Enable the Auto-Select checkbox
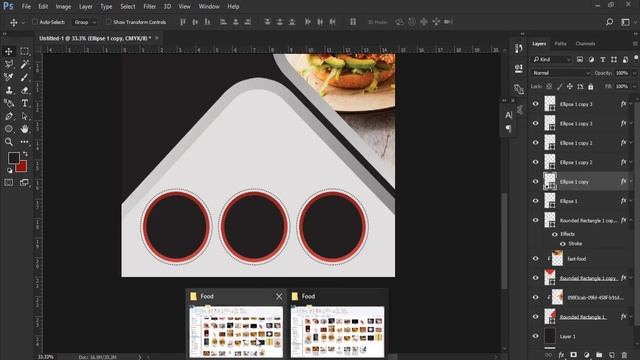Screen dimensions: 640x360 pyautogui.click(x=35, y=22)
